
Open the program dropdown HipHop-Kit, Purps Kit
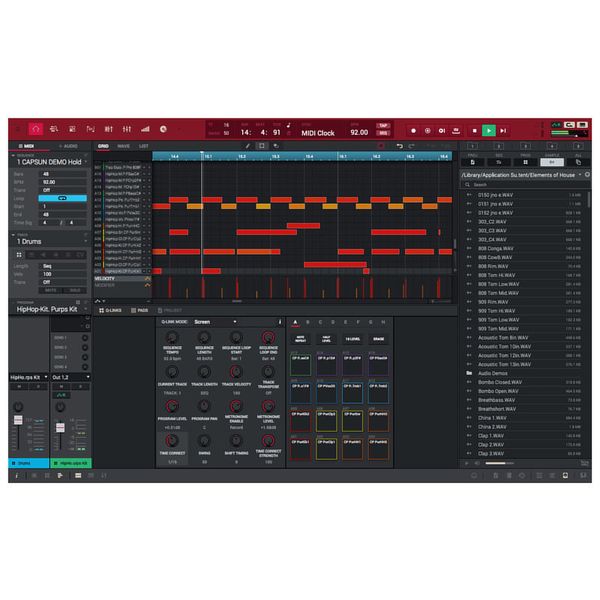click(x=50, y=309)
